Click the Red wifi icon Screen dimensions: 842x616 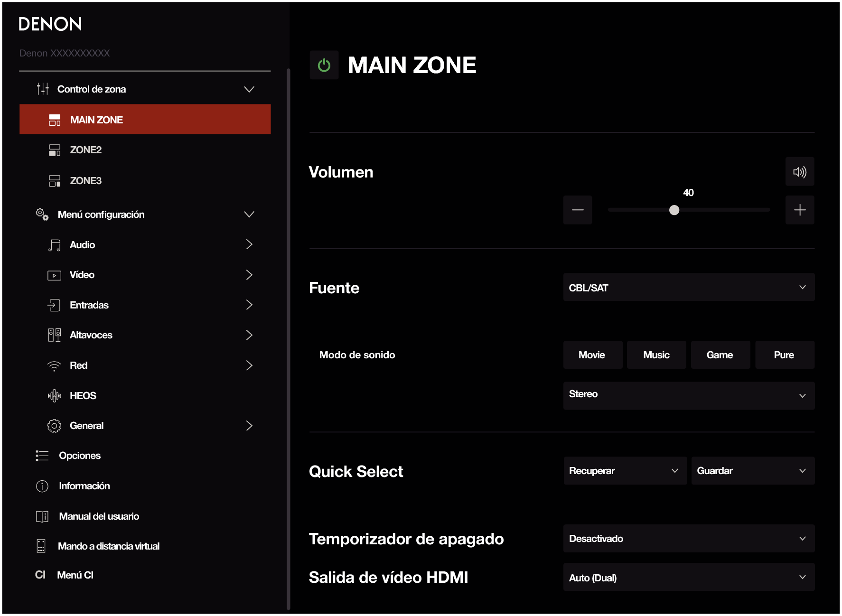pos(55,366)
